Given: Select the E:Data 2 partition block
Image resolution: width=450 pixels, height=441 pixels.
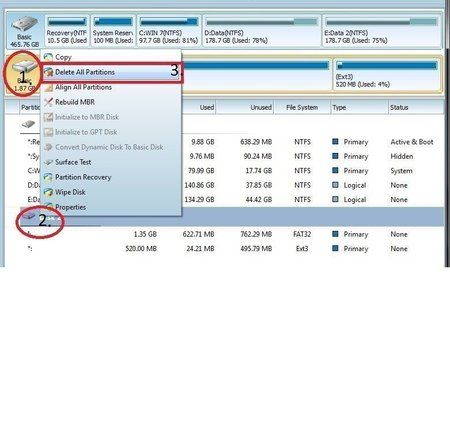Looking at the screenshot, I should 381,31.
